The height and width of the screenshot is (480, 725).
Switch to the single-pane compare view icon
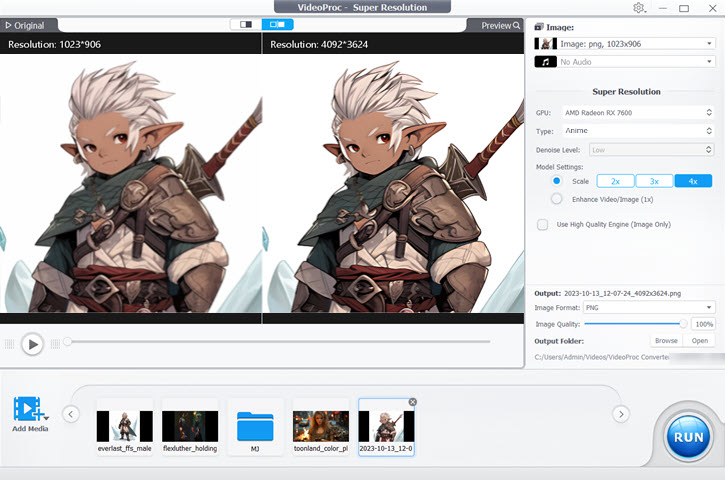click(x=243, y=24)
